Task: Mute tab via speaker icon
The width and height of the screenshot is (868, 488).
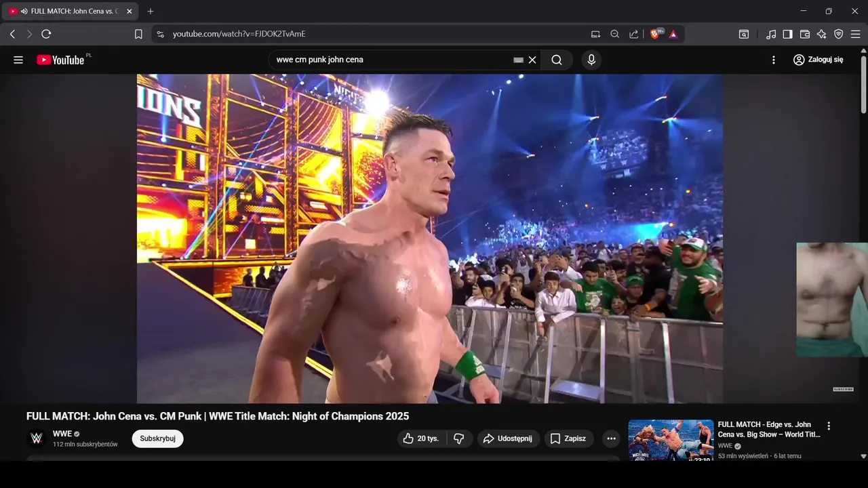Action: [x=24, y=12]
